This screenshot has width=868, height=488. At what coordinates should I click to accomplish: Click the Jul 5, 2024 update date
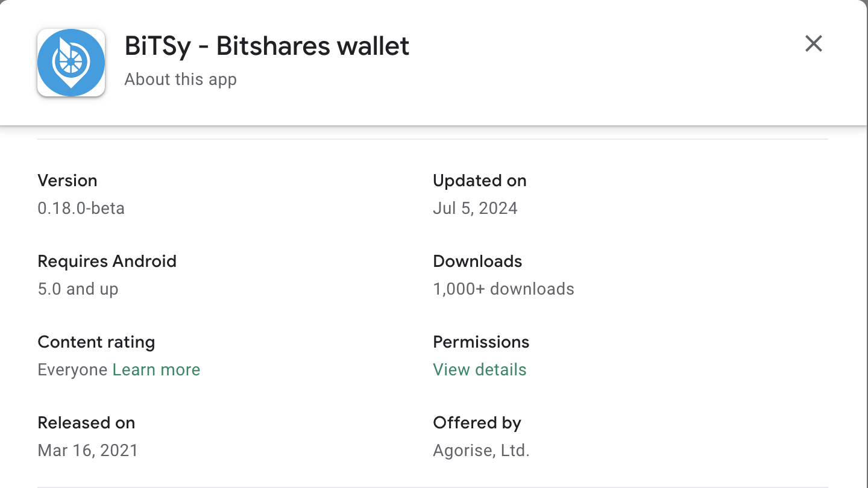click(x=475, y=208)
